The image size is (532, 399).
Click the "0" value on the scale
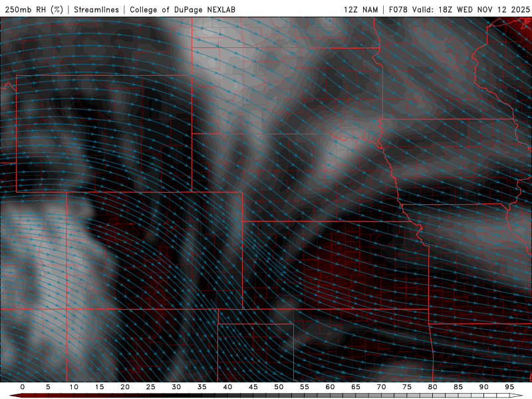pos(23,387)
